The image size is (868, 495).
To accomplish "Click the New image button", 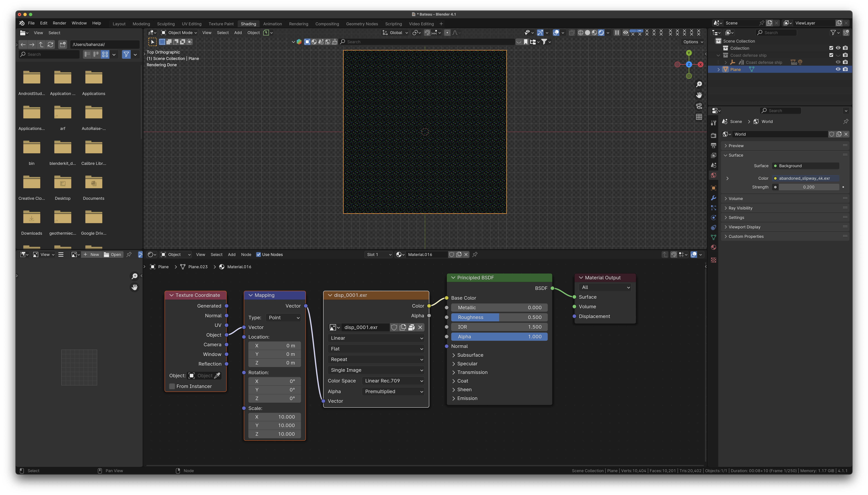I will (x=91, y=255).
